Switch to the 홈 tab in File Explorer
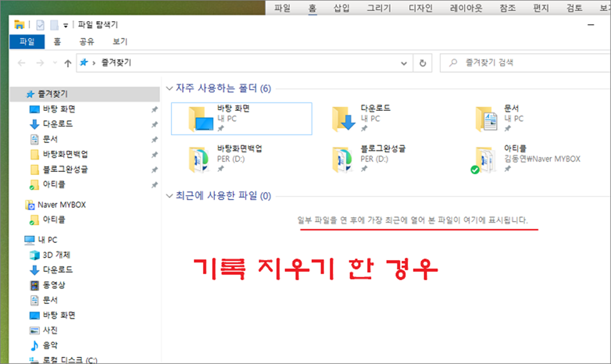 (57, 42)
